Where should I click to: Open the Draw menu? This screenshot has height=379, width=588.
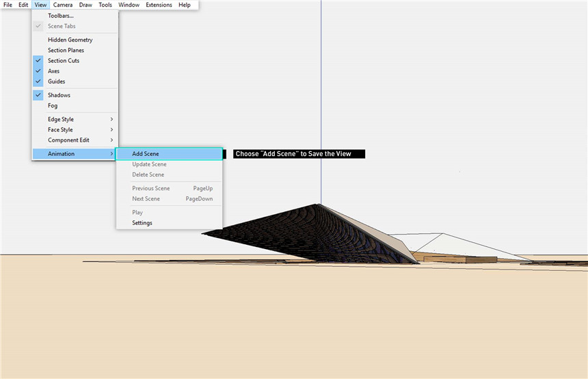(85, 5)
